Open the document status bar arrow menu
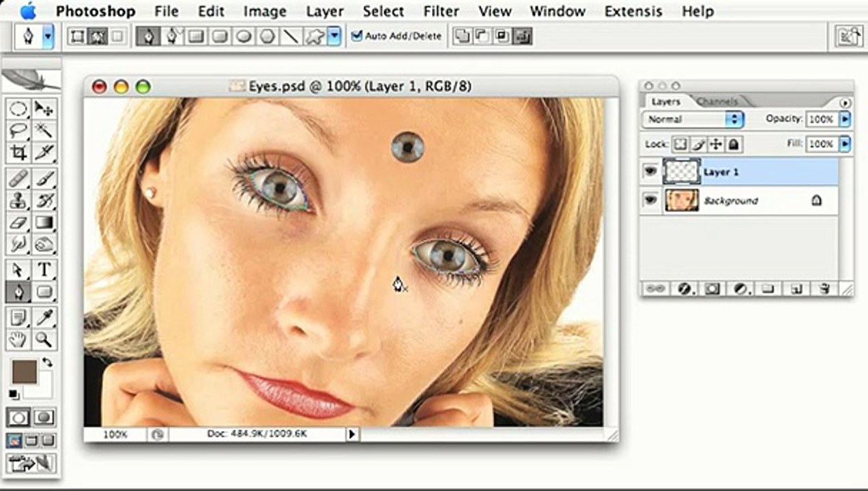This screenshot has width=868, height=491. (352, 434)
